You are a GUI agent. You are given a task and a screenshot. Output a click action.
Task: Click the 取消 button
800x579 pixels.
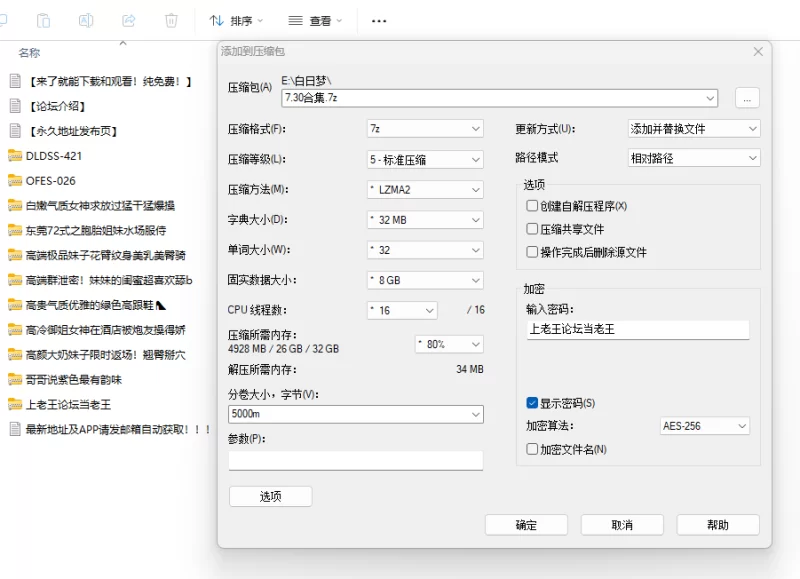tap(622, 525)
